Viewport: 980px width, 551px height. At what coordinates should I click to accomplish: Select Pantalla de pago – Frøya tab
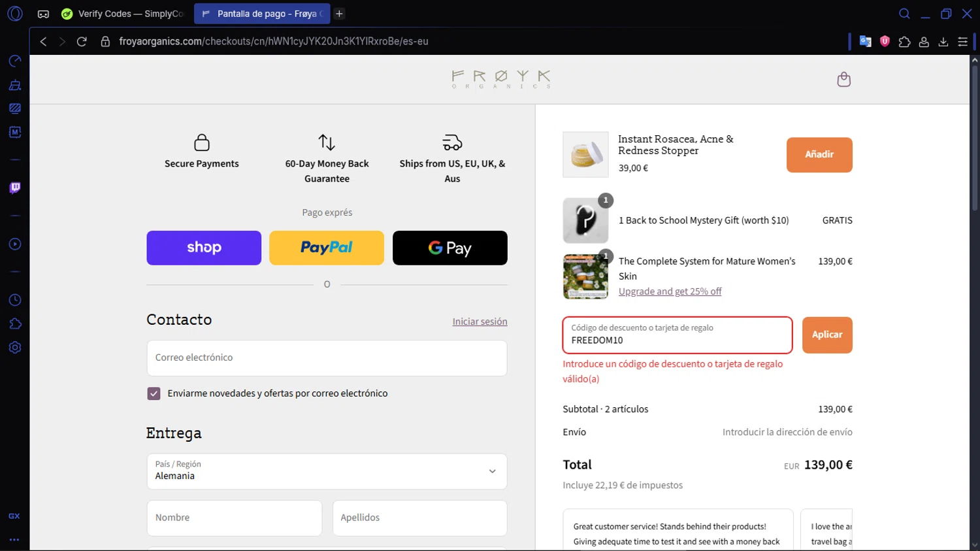[x=262, y=14]
